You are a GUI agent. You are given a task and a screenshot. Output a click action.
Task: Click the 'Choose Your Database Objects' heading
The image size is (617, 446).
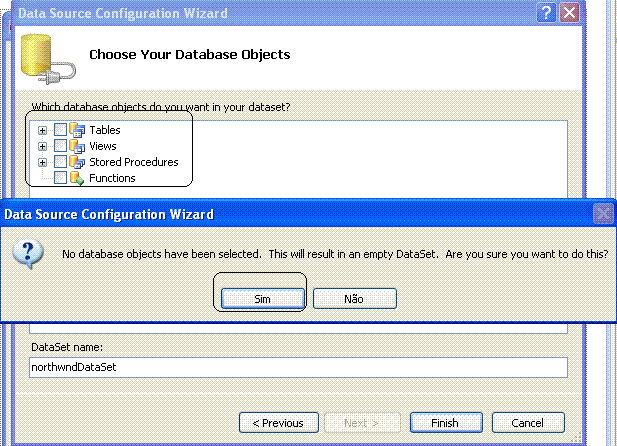[x=190, y=54]
